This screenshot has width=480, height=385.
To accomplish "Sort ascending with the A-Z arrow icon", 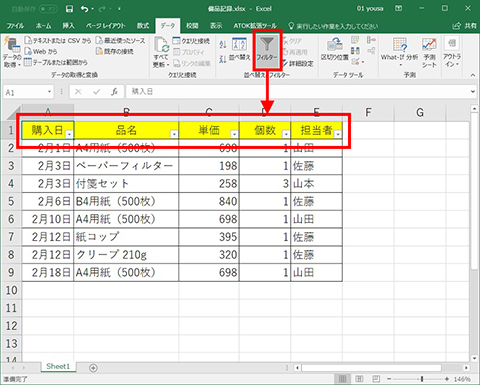I will pyautogui.click(x=223, y=44).
